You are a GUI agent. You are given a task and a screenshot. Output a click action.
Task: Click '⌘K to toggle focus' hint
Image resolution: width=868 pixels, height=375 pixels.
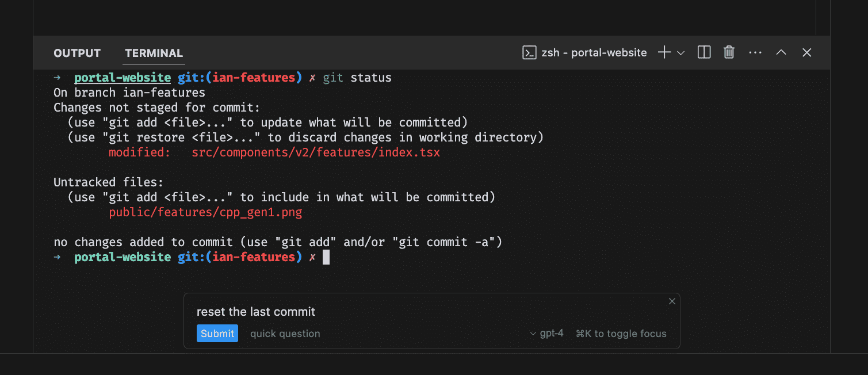[621, 334]
